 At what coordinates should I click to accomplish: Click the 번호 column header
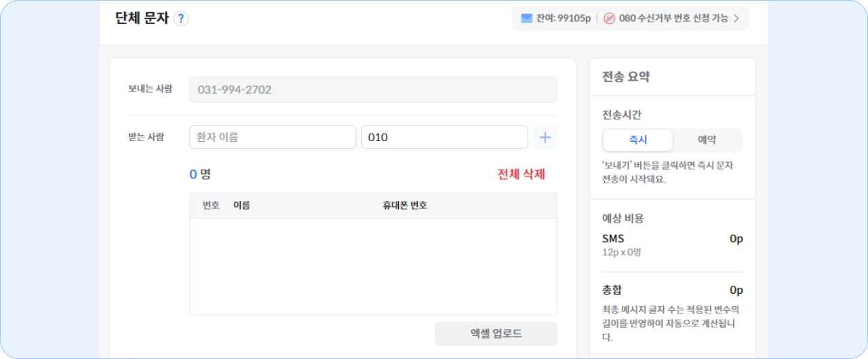coord(211,205)
